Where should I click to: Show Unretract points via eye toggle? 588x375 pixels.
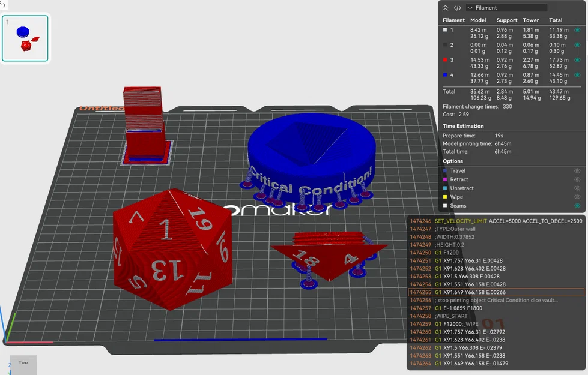pyautogui.click(x=578, y=188)
